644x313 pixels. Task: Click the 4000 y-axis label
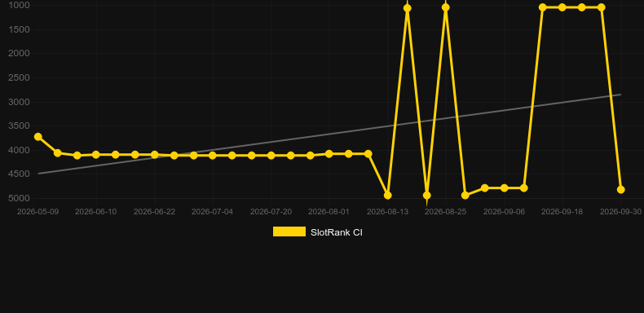19,150
